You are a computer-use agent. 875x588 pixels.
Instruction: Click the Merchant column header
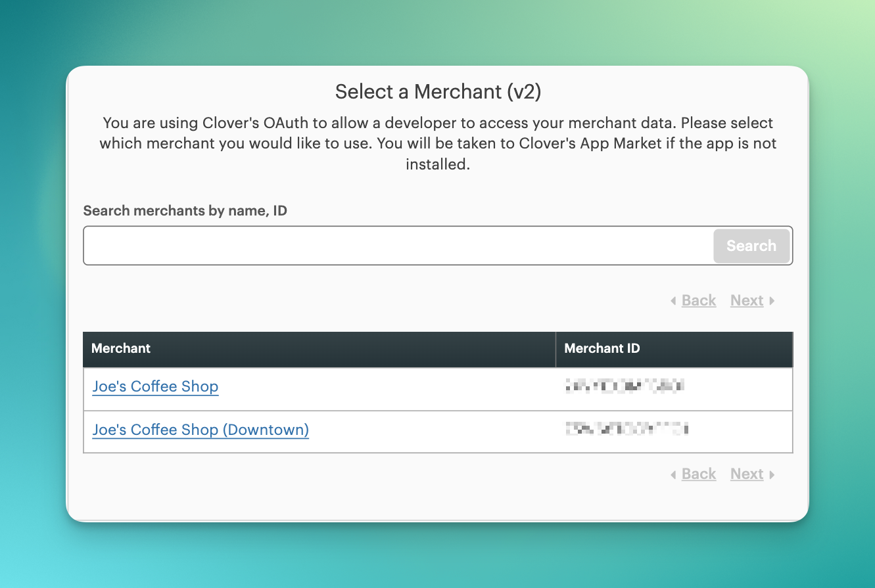(x=319, y=349)
